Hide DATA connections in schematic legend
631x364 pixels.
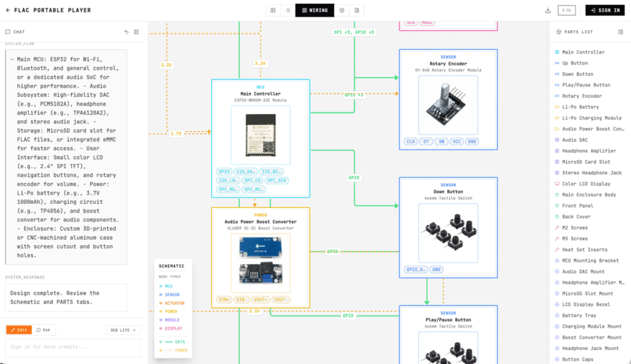pyautogui.click(x=173, y=341)
